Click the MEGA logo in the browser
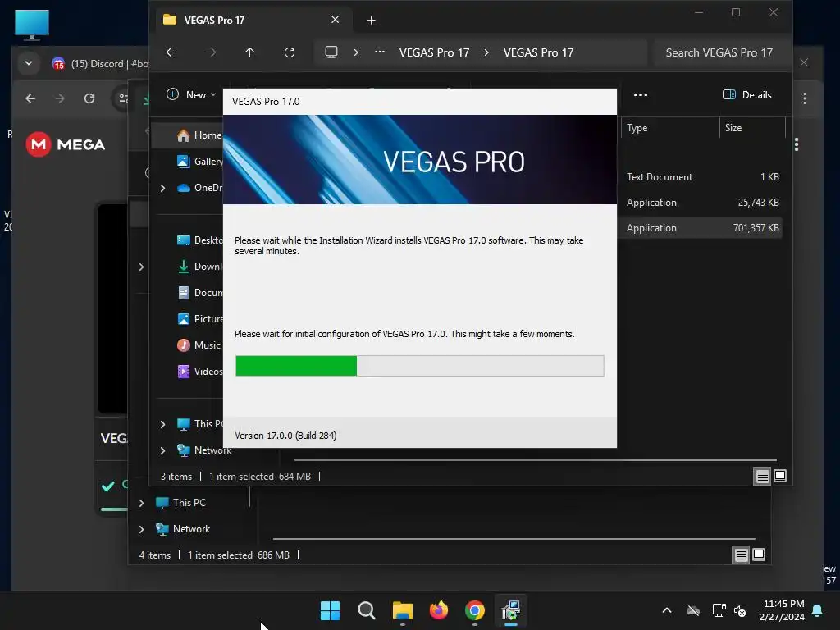Viewport: 840px width, 630px height. 66,144
